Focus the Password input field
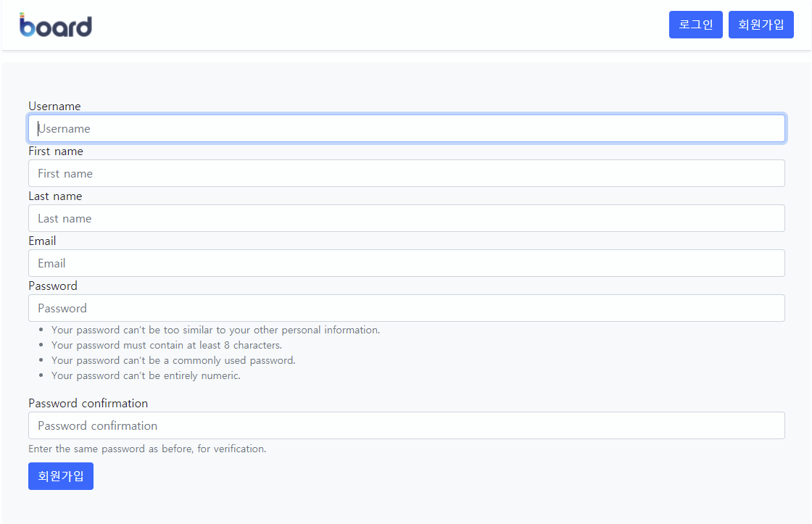 tap(407, 308)
